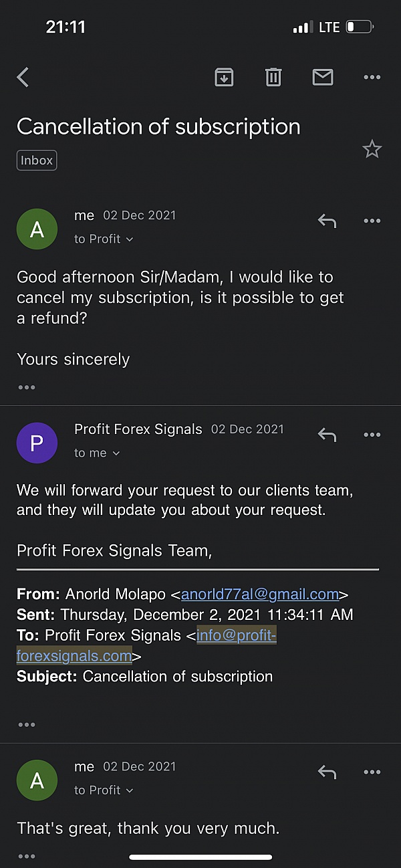
Task: Reply to Profit Forex Signals message
Action: point(327,435)
